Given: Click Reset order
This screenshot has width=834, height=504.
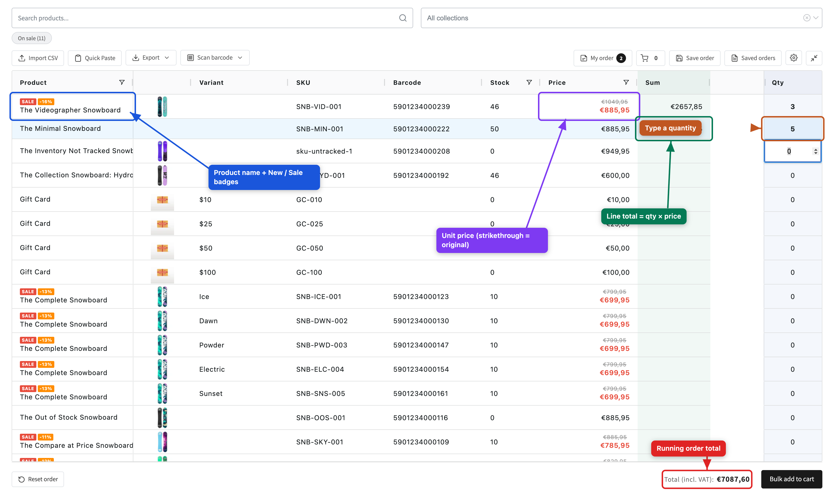Looking at the screenshot, I should [38, 479].
